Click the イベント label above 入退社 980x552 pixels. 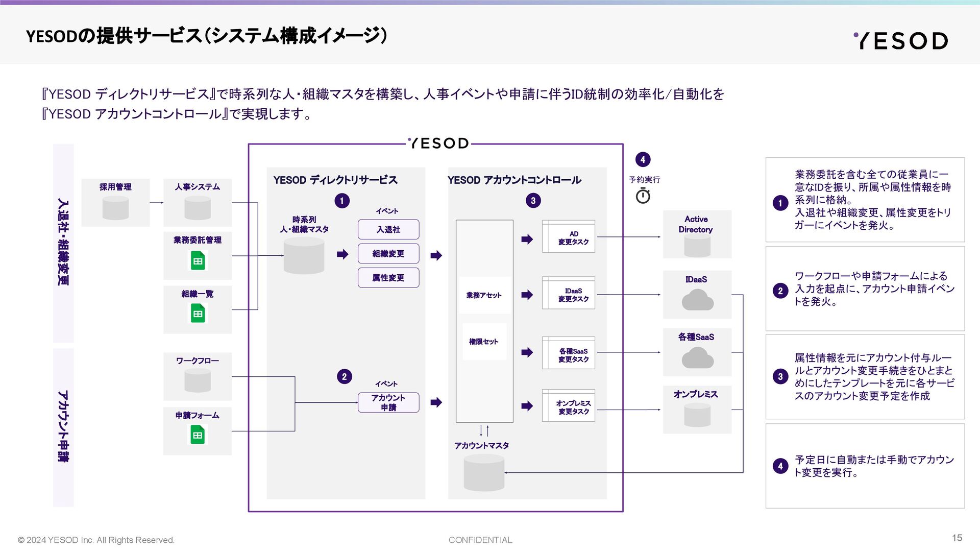[387, 211]
